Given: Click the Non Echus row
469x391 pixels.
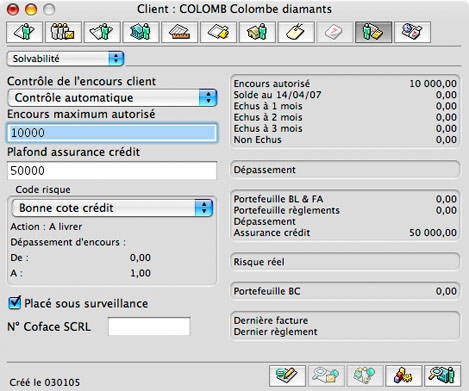Looking at the screenshot, I should tap(345, 140).
